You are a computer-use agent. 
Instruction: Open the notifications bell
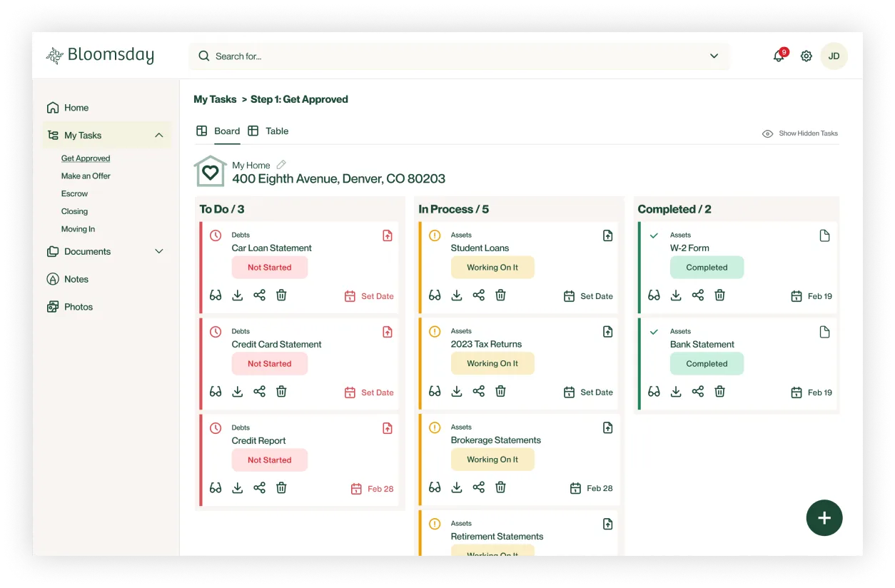pos(779,56)
